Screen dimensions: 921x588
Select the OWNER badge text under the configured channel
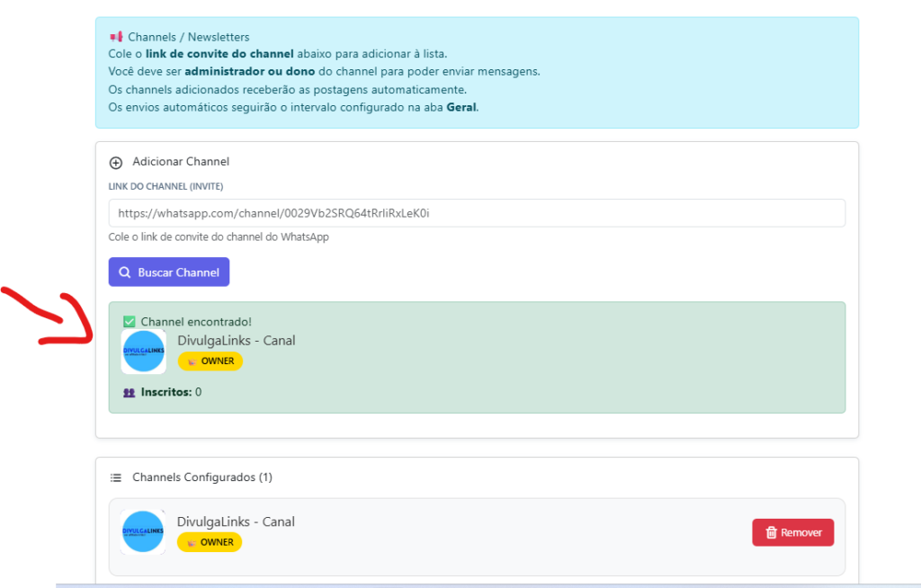click(217, 543)
